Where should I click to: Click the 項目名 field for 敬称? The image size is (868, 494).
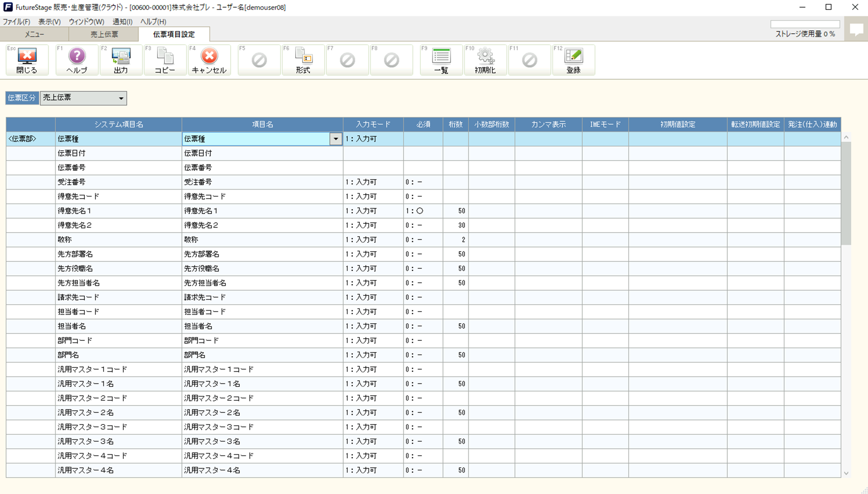(x=262, y=240)
